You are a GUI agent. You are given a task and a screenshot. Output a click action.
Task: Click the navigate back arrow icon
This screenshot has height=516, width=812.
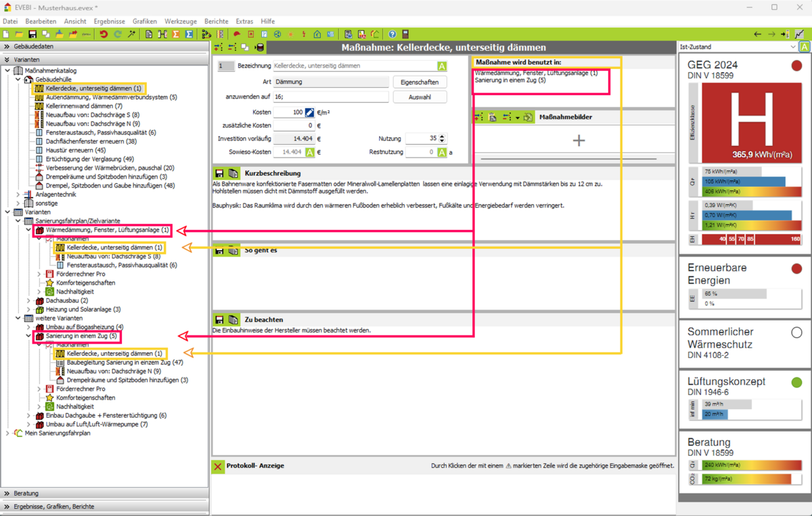pyautogui.click(x=758, y=34)
